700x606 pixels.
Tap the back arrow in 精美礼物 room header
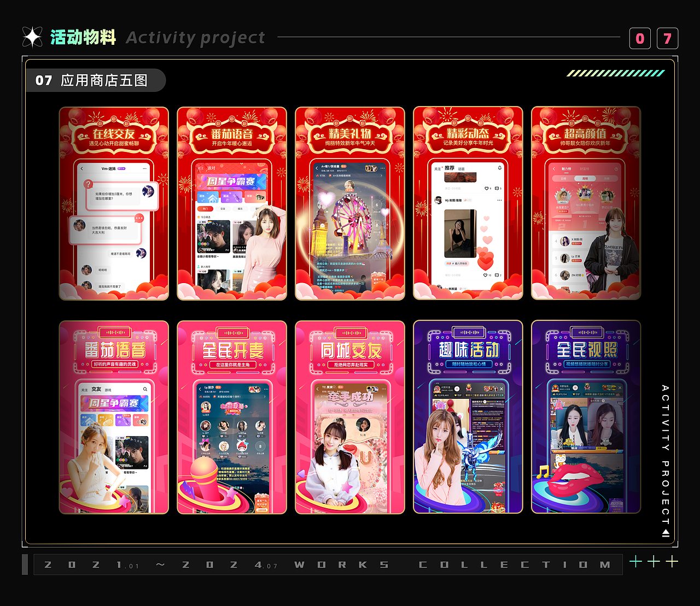point(317,168)
